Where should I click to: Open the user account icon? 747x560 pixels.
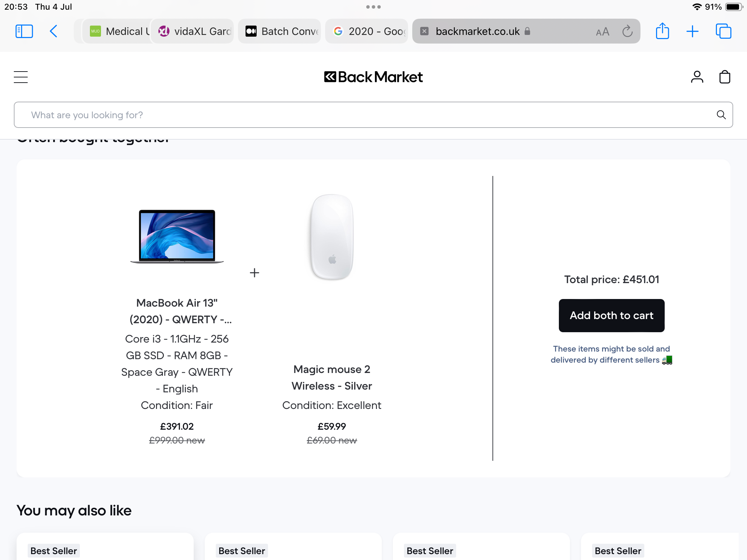pos(697,77)
